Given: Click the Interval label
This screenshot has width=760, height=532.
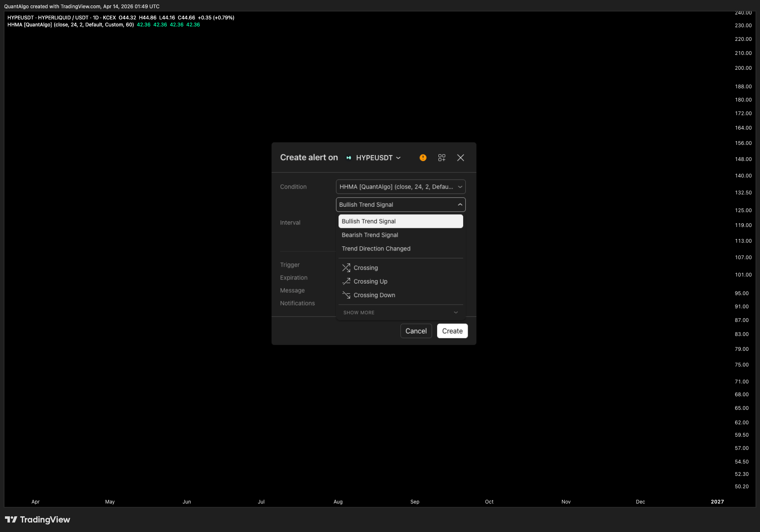Looking at the screenshot, I should click(290, 223).
